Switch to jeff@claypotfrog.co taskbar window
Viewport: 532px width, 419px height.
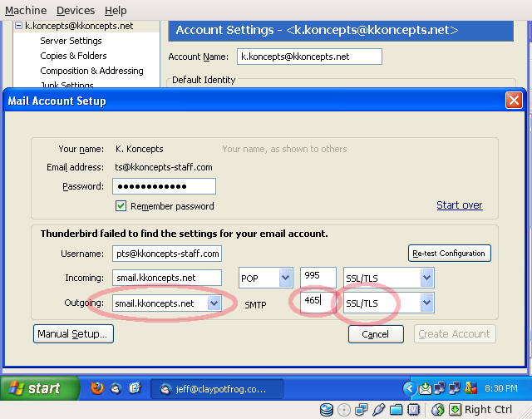(x=217, y=389)
